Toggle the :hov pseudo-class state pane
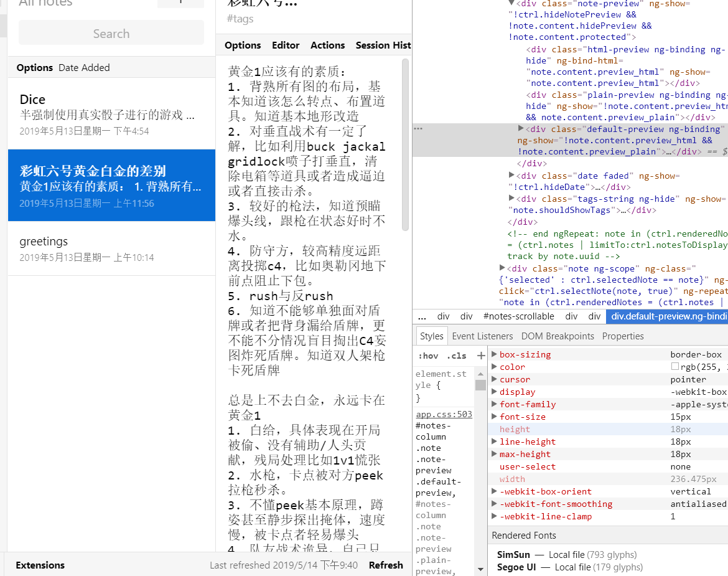The height and width of the screenshot is (576, 728). click(x=428, y=356)
